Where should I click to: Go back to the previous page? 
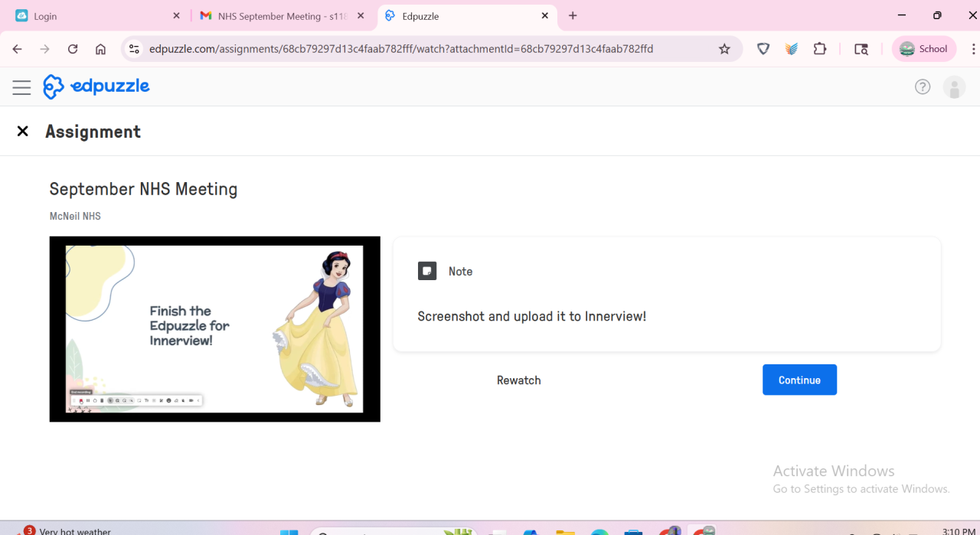pos(18,49)
